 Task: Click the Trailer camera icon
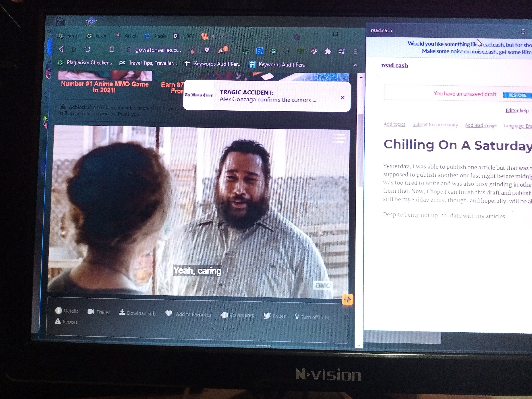[91, 312]
